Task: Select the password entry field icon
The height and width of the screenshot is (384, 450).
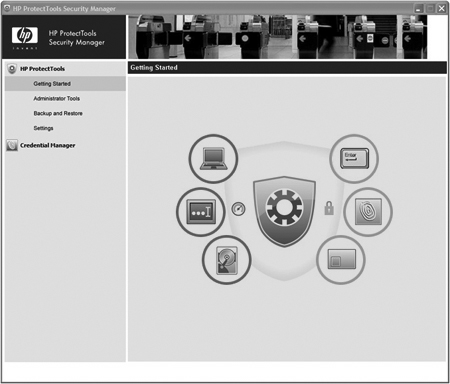Action: (201, 212)
